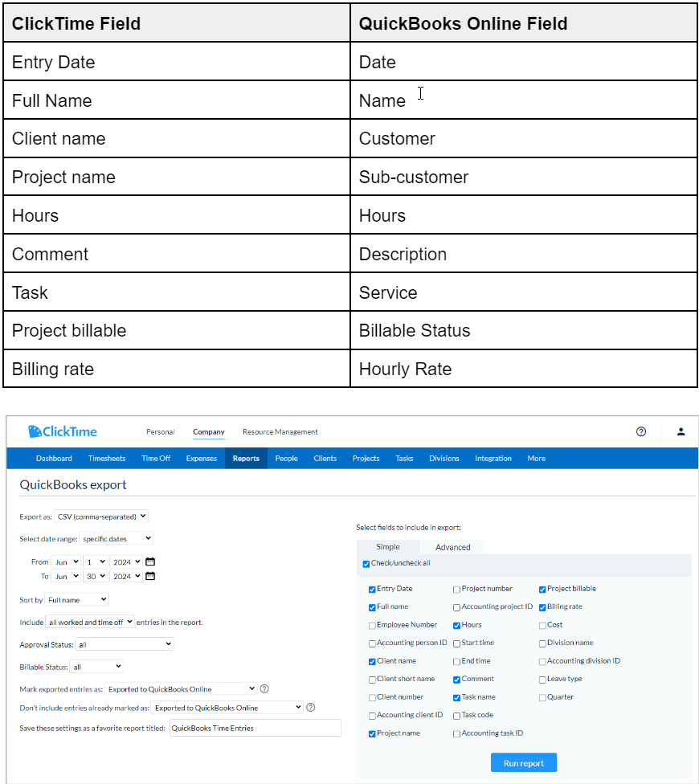The height and width of the screenshot is (784, 699).
Task: Open the From date calendar picker icon
Action: click(x=150, y=561)
